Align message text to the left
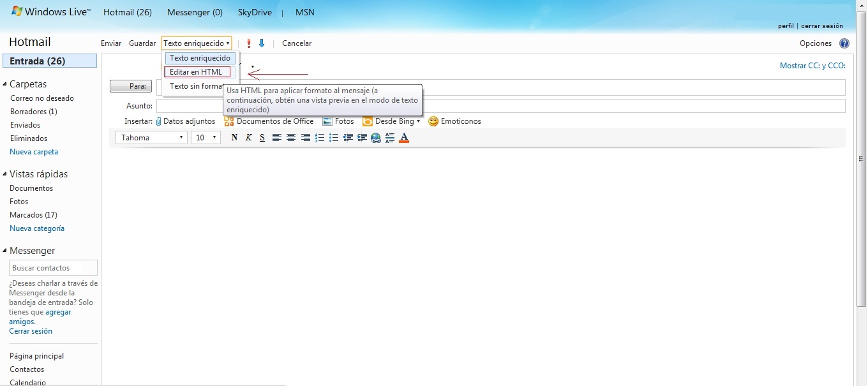 tap(277, 138)
